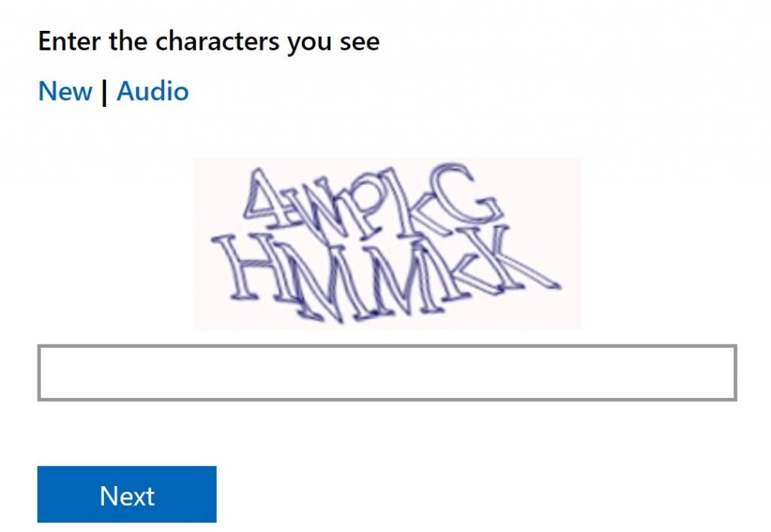Click the blue Next button

126,494
